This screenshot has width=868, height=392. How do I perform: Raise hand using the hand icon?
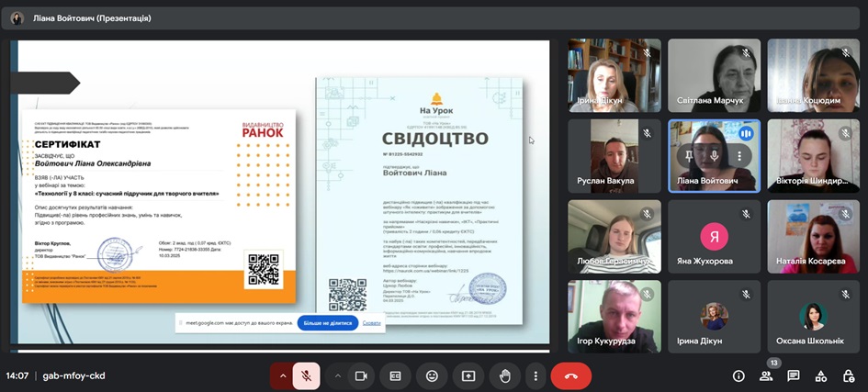coord(505,376)
